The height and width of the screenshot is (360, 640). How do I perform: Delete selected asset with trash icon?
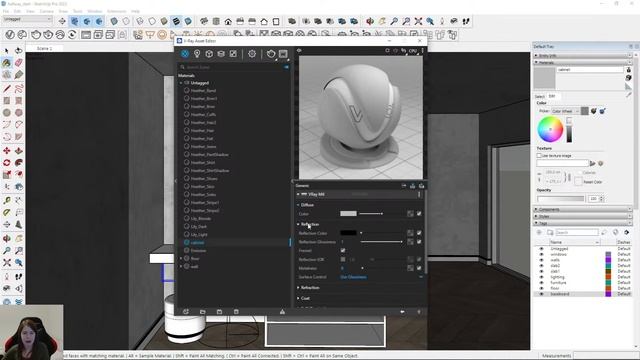236,312
